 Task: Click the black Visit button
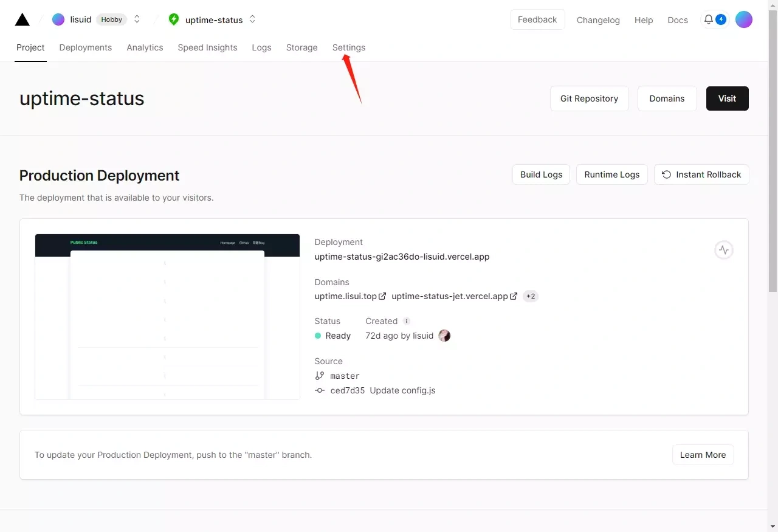(x=727, y=98)
